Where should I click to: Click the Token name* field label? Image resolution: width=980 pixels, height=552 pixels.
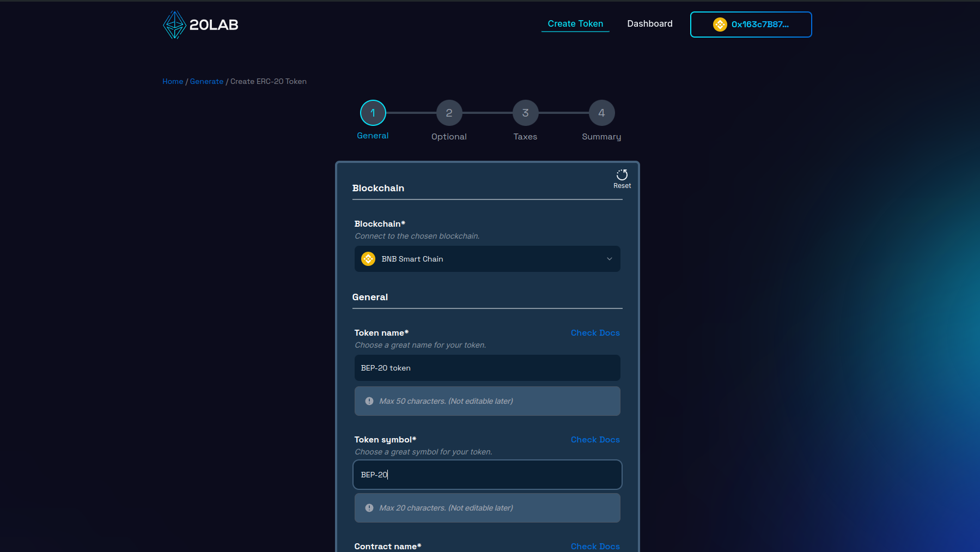[x=381, y=333]
